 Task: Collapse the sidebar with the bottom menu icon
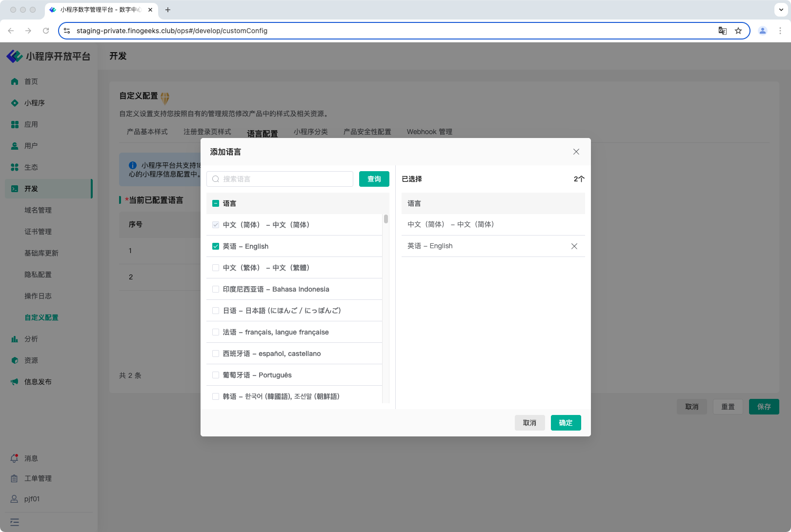pyautogui.click(x=15, y=522)
